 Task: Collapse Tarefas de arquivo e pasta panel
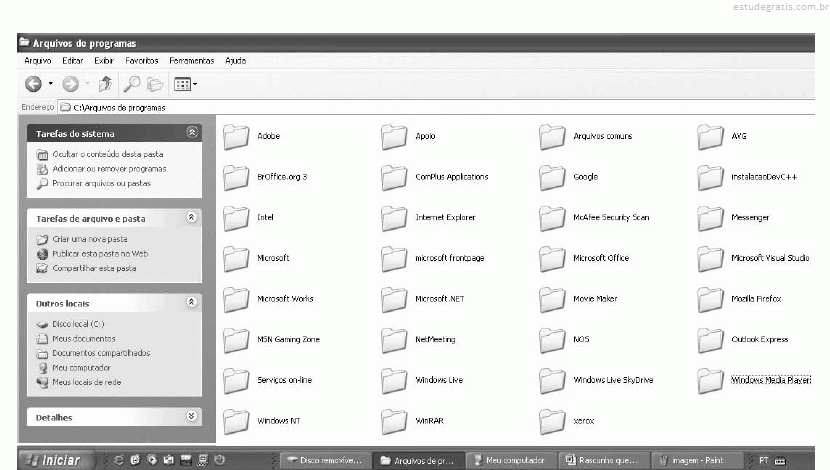(x=192, y=218)
